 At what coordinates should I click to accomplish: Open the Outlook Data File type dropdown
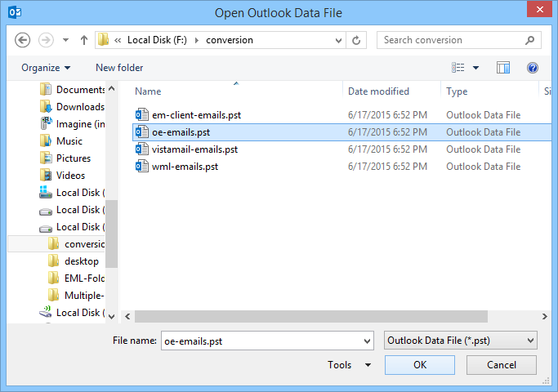coord(461,341)
